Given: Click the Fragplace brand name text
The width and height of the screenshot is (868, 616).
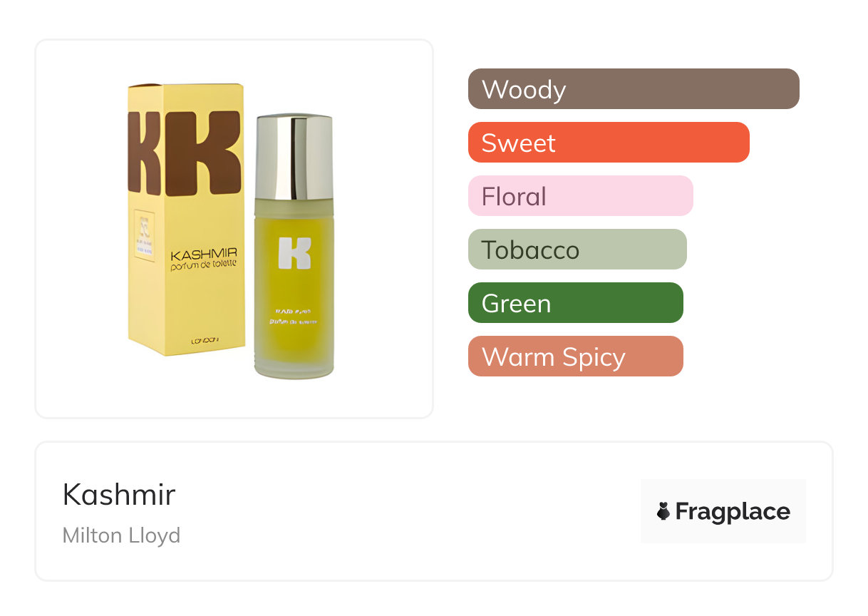Looking at the screenshot, I should [733, 512].
